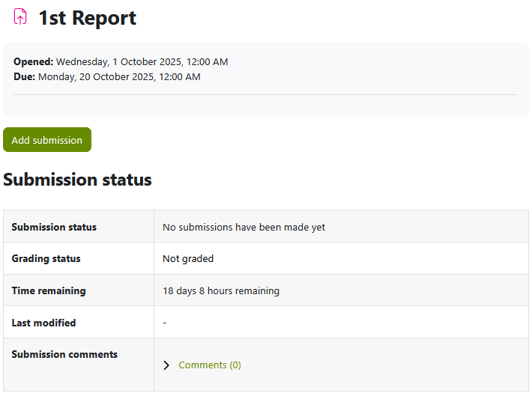The height and width of the screenshot is (399, 532).
Task: Click the "1st Report" page title
Action: [x=87, y=18]
